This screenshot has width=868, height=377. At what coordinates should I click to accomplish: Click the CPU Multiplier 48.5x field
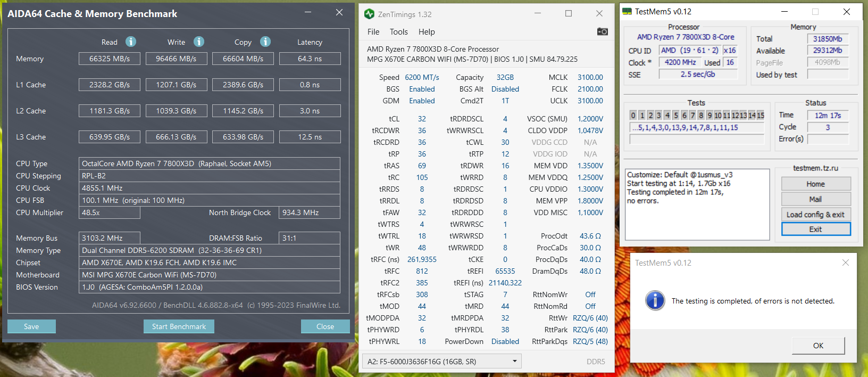pos(110,212)
